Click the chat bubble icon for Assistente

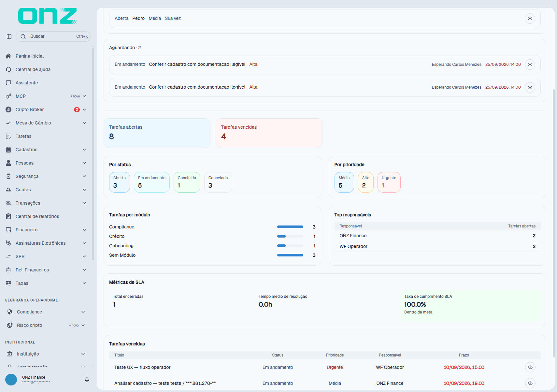tap(8, 83)
